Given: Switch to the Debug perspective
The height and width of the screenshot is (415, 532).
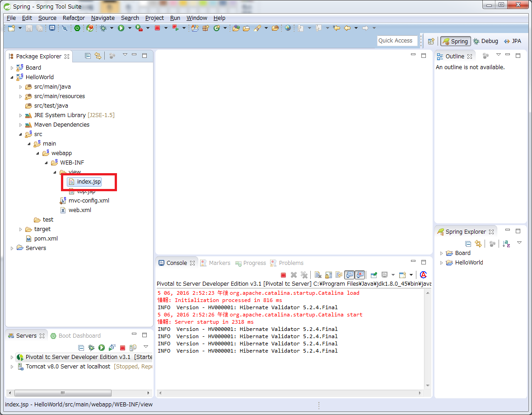Looking at the screenshot, I should pyautogui.click(x=485, y=41).
